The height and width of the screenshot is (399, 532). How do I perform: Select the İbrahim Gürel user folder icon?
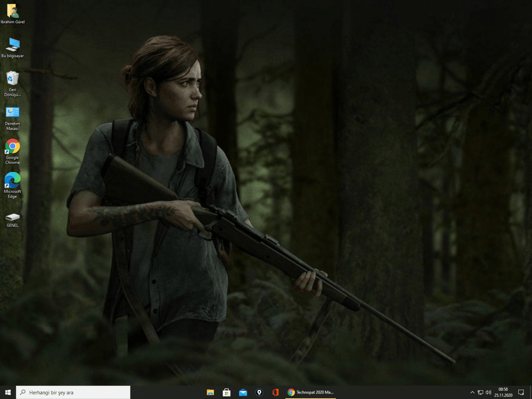tap(13, 14)
